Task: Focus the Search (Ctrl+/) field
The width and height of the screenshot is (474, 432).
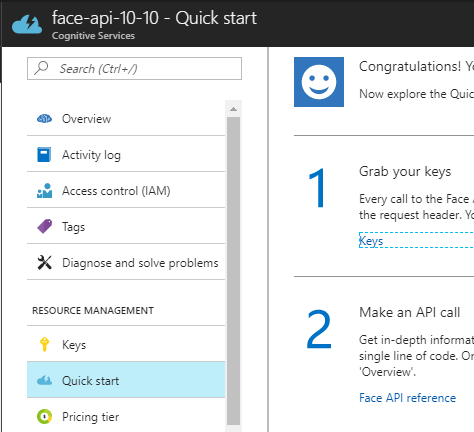Action: click(134, 68)
